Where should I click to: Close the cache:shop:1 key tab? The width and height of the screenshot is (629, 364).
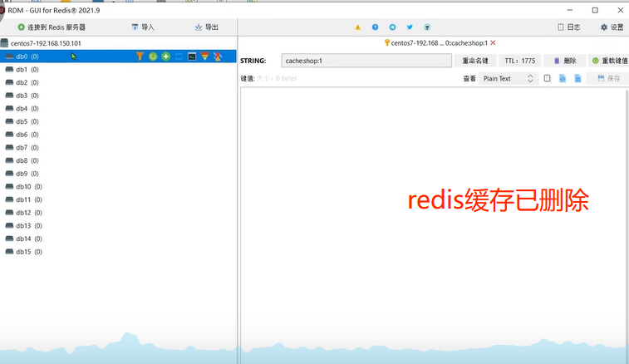[493, 43]
